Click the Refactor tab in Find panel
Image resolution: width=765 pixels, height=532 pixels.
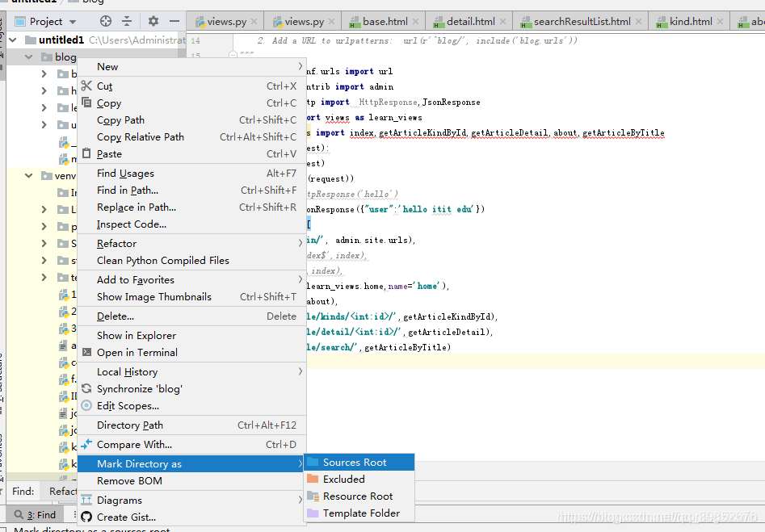(63, 491)
